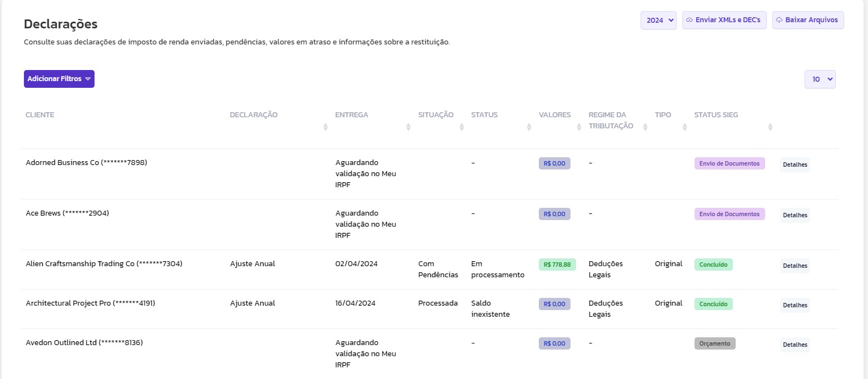This screenshot has height=379, width=868.
Task: Open the 2024 year dropdown
Action: [658, 20]
